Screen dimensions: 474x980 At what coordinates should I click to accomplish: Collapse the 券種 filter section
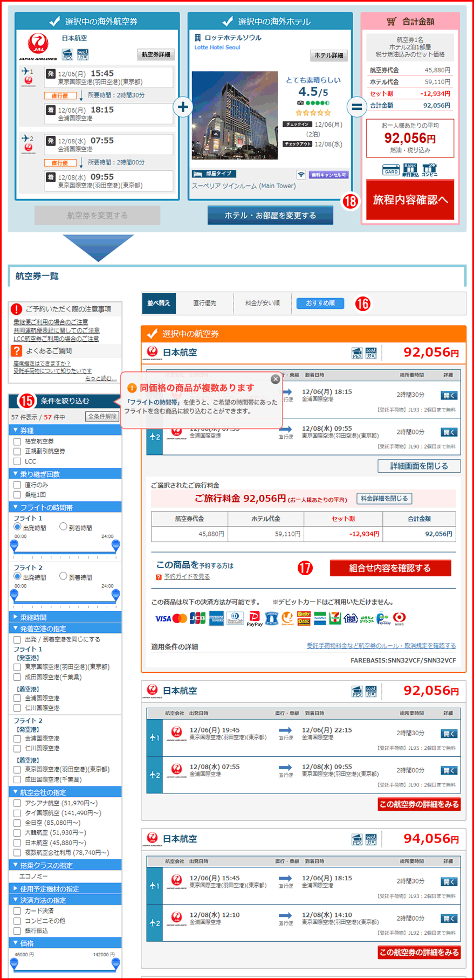coord(16,430)
